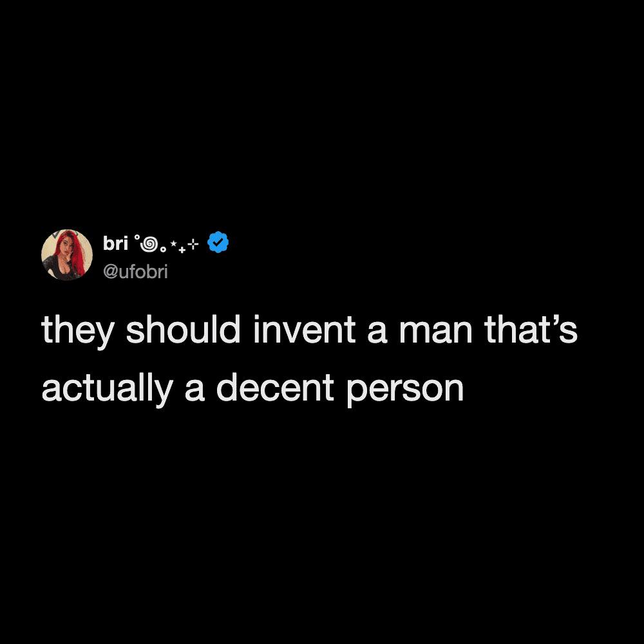Open bri's profile picture with red hair

click(67, 255)
